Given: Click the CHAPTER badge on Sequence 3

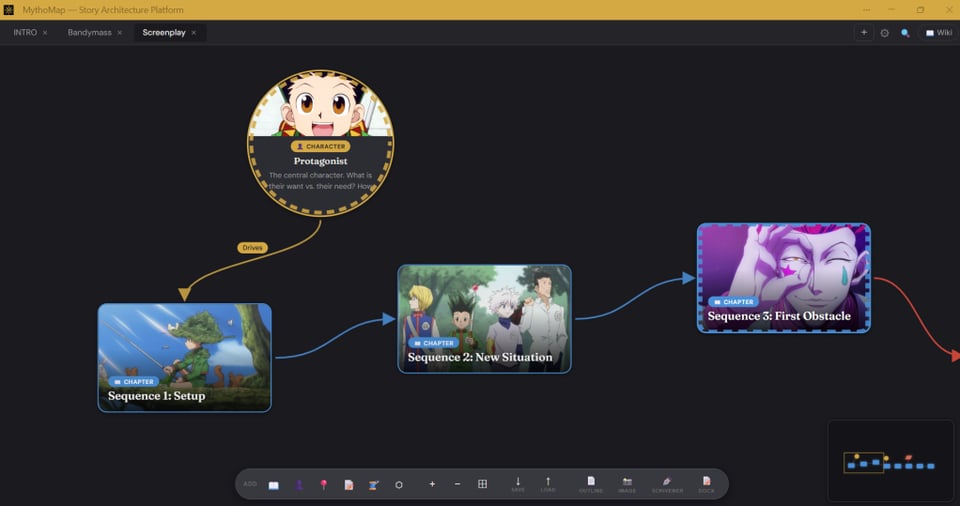Looking at the screenshot, I should pos(733,302).
